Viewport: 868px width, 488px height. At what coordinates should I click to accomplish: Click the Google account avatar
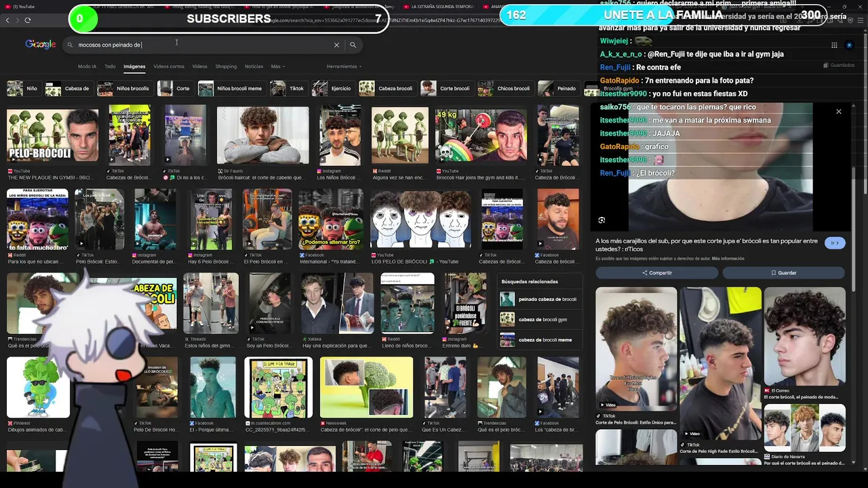point(850,45)
